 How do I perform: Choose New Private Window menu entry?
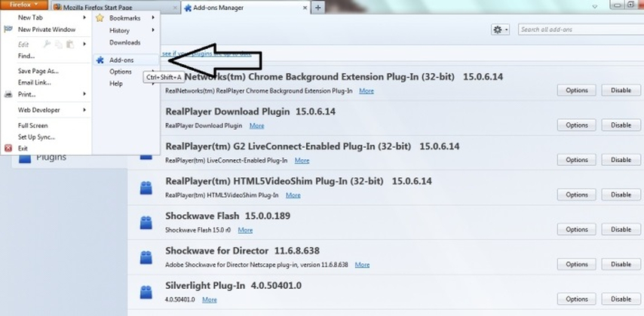47,29
